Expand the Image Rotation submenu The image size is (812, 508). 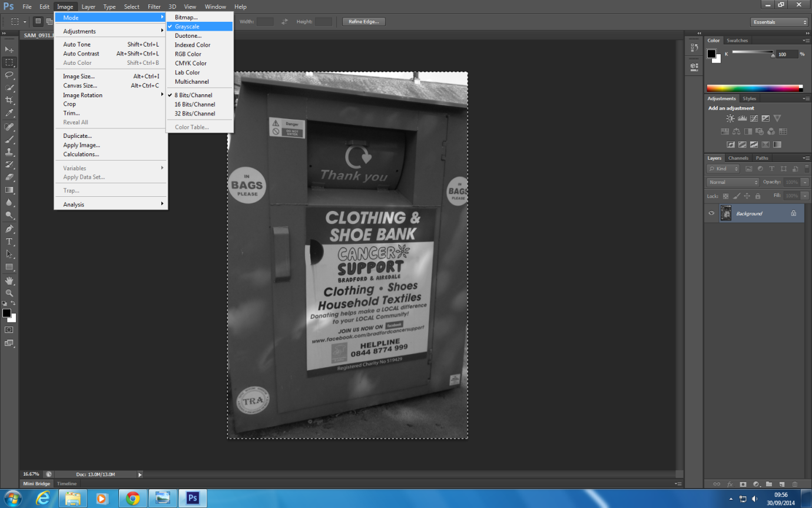(111, 95)
